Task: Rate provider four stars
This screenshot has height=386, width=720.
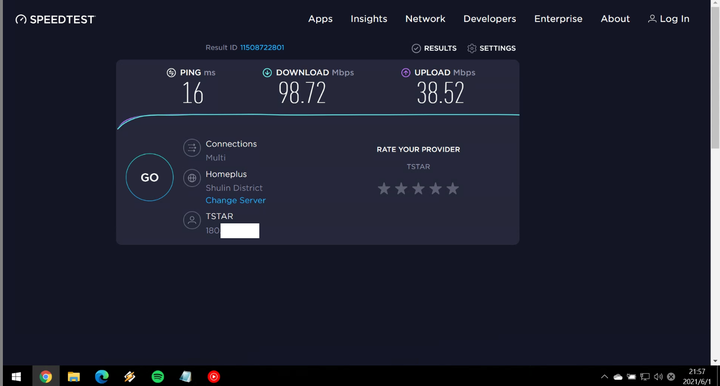Action: pos(435,188)
